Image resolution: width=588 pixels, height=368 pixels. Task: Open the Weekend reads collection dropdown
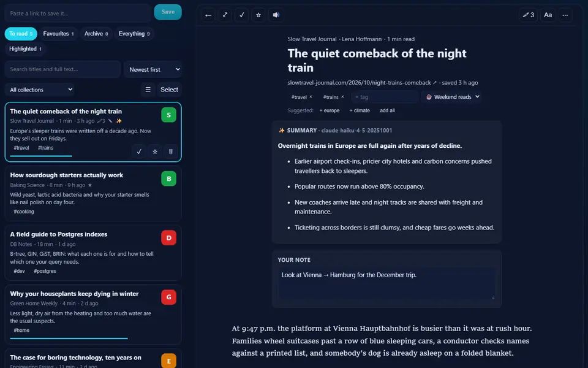coord(452,97)
